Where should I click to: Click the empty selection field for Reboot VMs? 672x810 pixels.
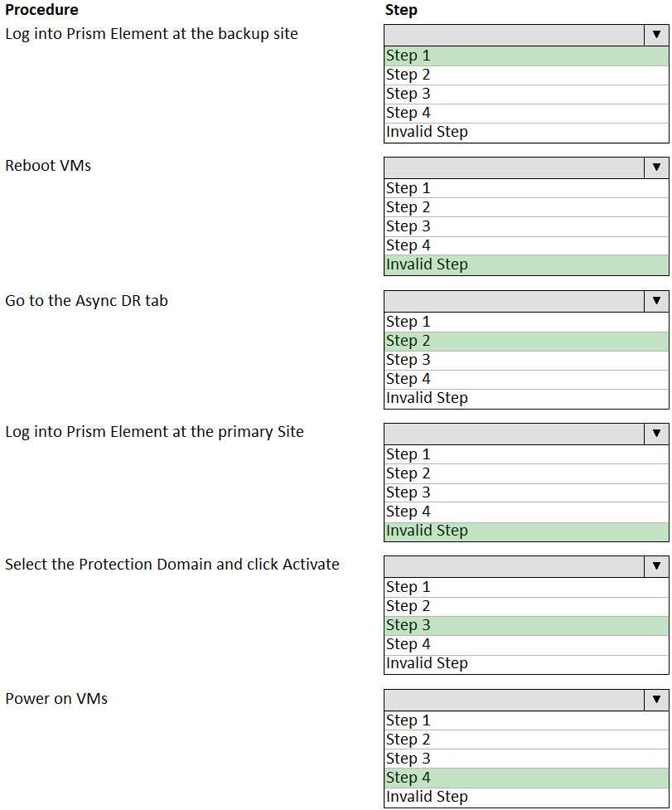coord(514,167)
